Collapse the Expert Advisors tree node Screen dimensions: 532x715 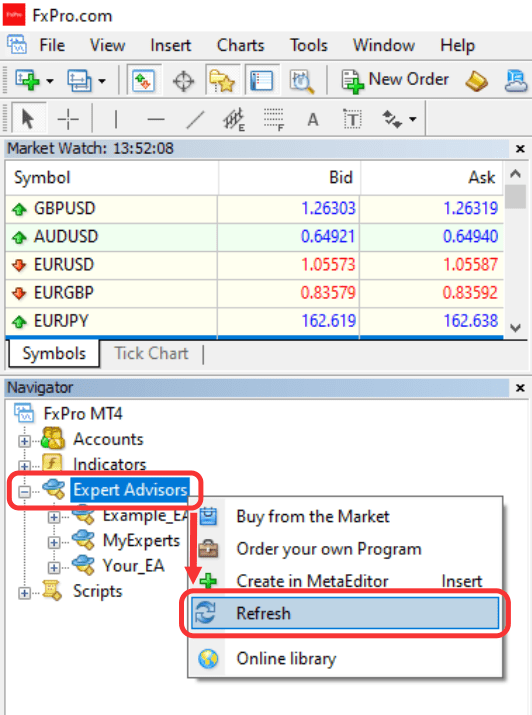pos(25,492)
